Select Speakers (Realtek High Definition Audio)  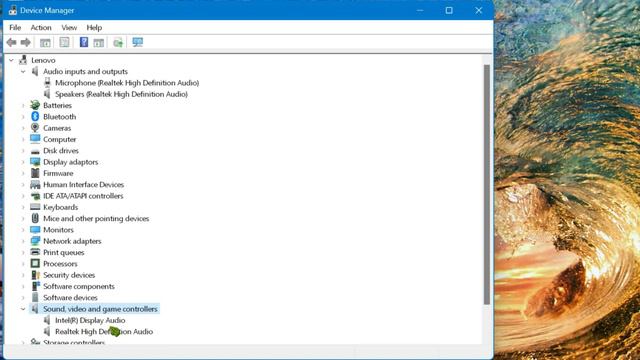tap(121, 94)
